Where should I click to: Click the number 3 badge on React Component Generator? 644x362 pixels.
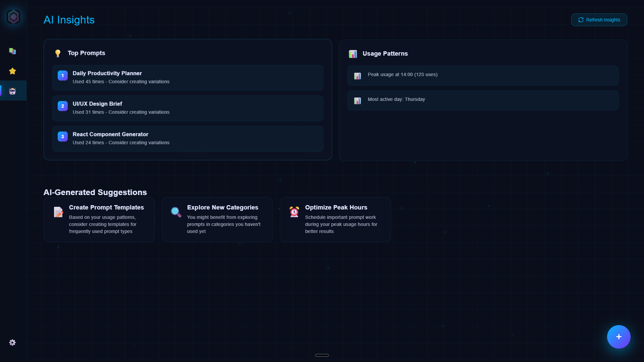tap(62, 136)
